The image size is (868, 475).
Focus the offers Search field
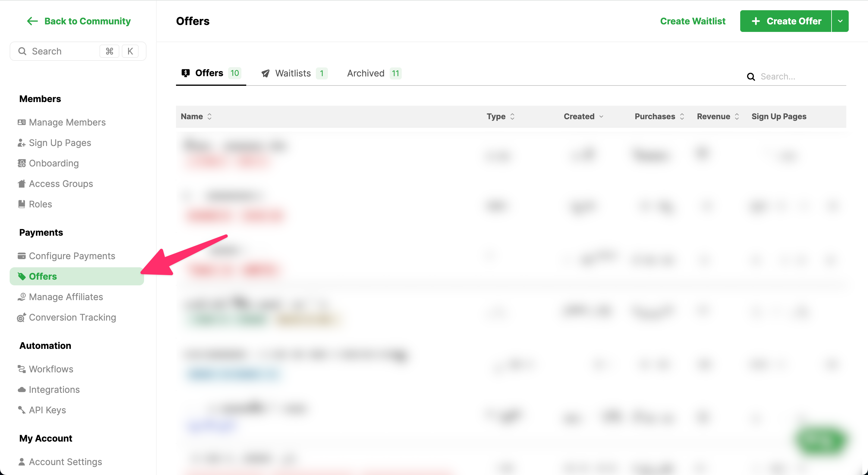click(802, 77)
